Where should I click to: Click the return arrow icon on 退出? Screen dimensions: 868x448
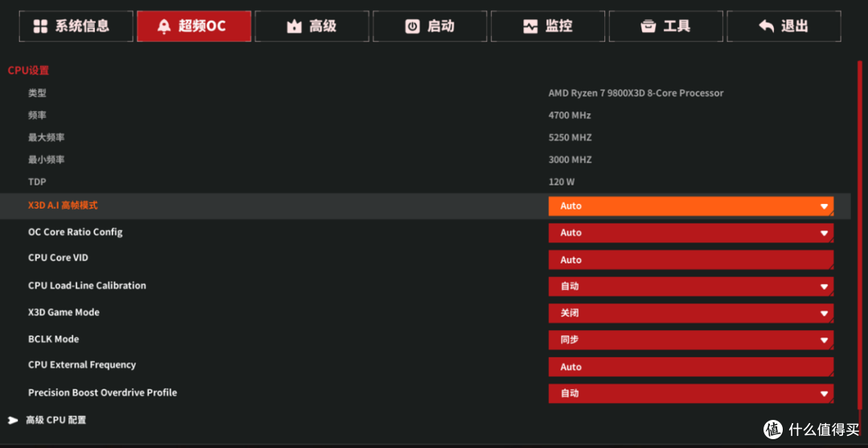point(767,26)
